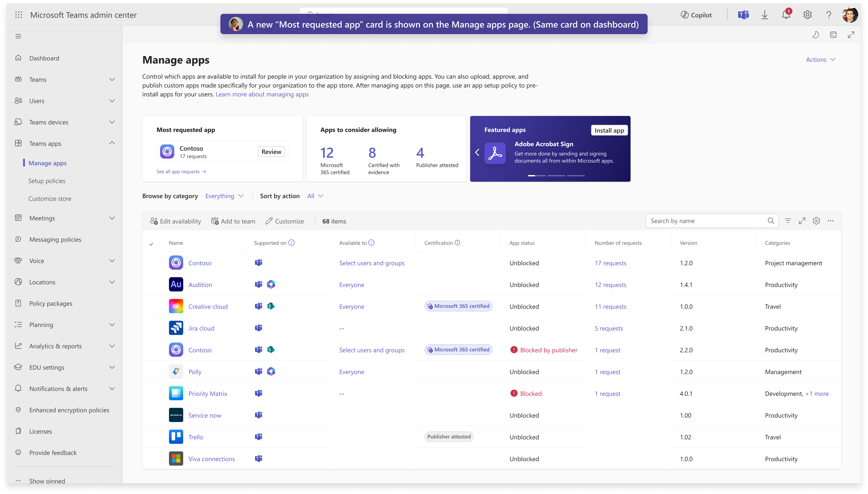Image resolution: width=868 pixels, height=494 pixels.
Task: Open the table more options ellipsis
Action: (831, 221)
